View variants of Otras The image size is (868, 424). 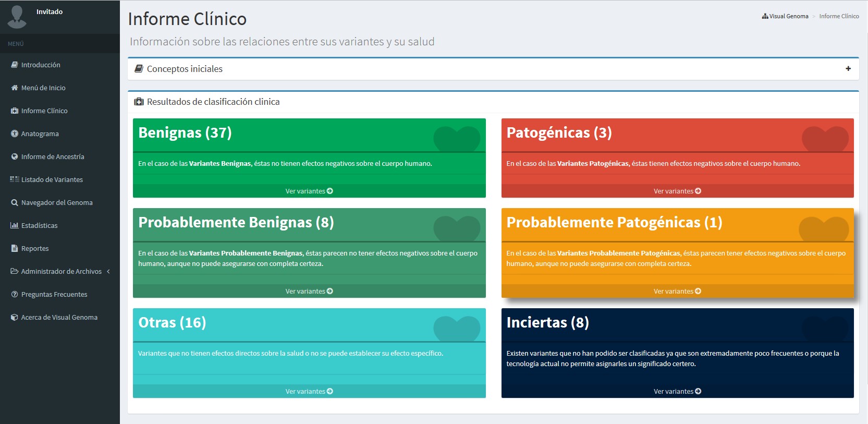click(x=309, y=391)
